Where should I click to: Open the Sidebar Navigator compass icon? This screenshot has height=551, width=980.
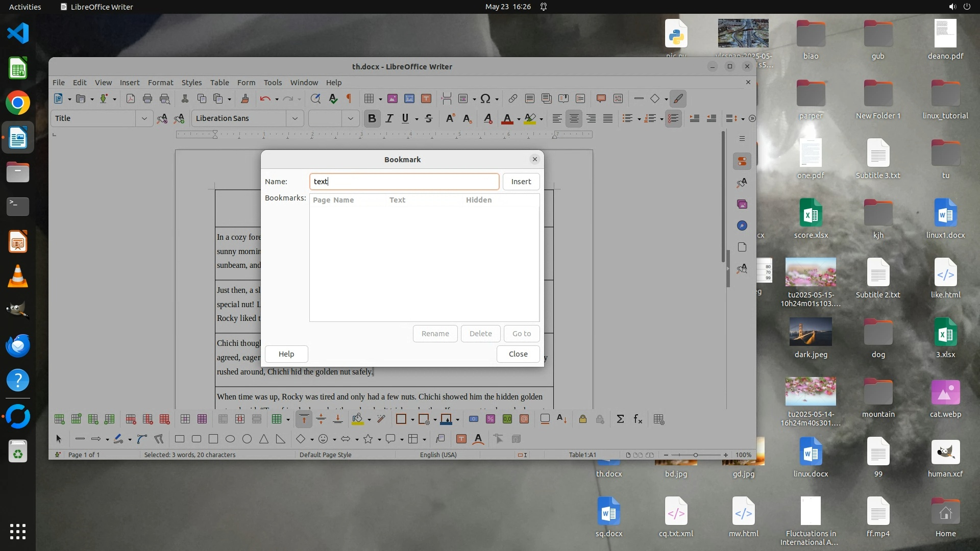click(742, 226)
